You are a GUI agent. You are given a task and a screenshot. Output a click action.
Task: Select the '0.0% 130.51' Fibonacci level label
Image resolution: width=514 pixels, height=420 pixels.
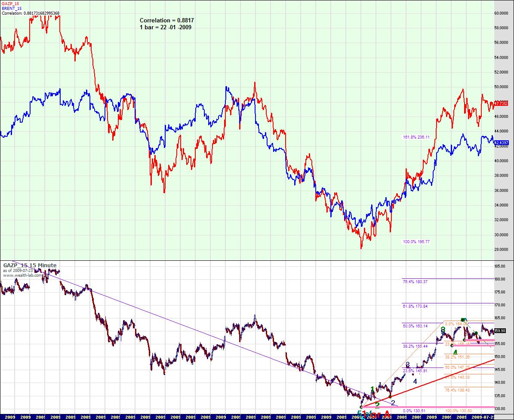tap(414, 411)
